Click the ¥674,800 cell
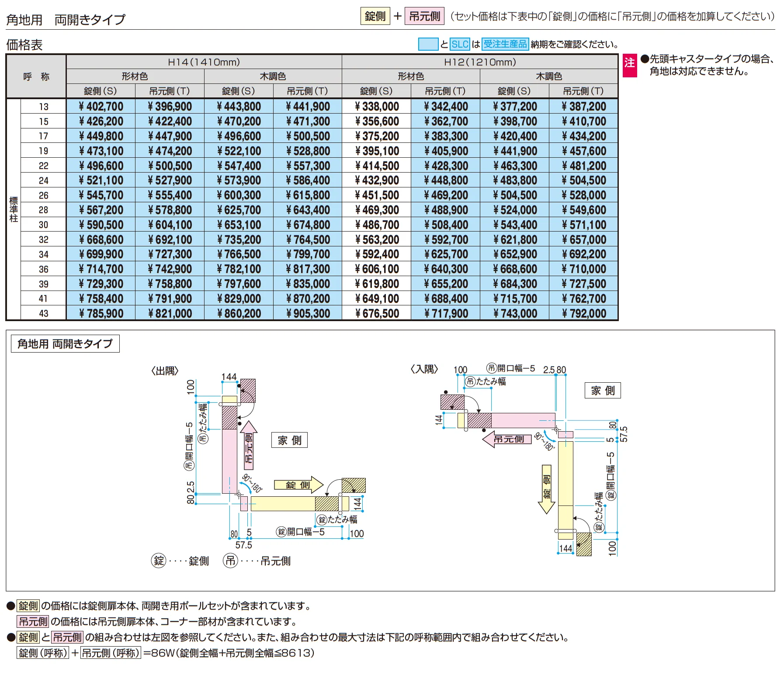The image size is (784, 675). coord(308,225)
